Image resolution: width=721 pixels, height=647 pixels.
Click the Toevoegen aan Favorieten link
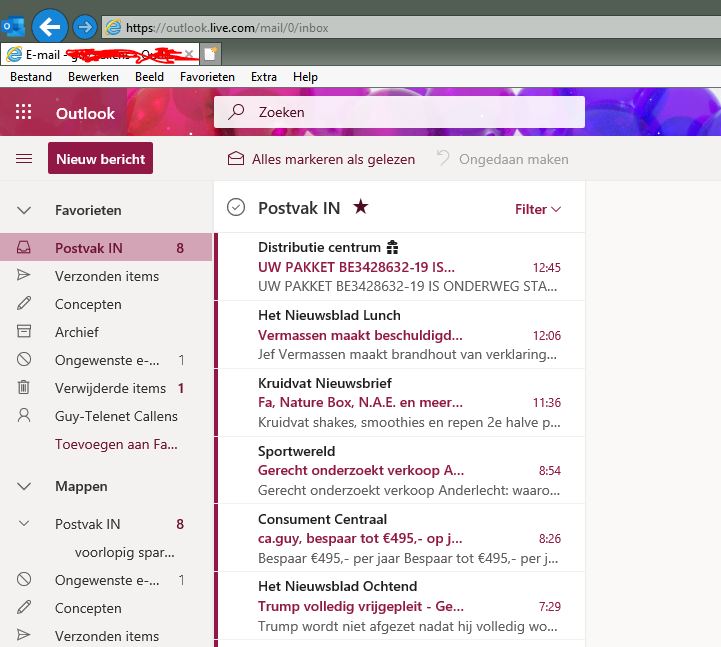114,444
